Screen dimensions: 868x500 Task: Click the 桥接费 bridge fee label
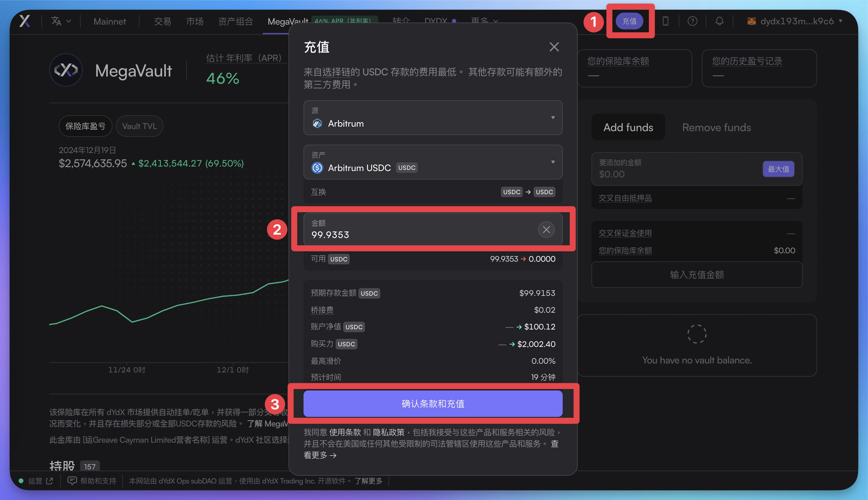click(322, 310)
